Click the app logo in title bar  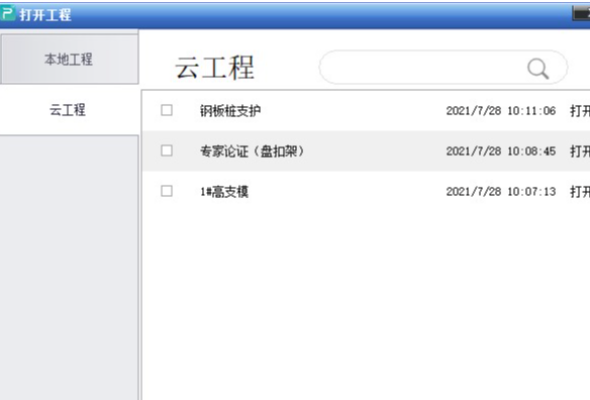click(8, 14)
